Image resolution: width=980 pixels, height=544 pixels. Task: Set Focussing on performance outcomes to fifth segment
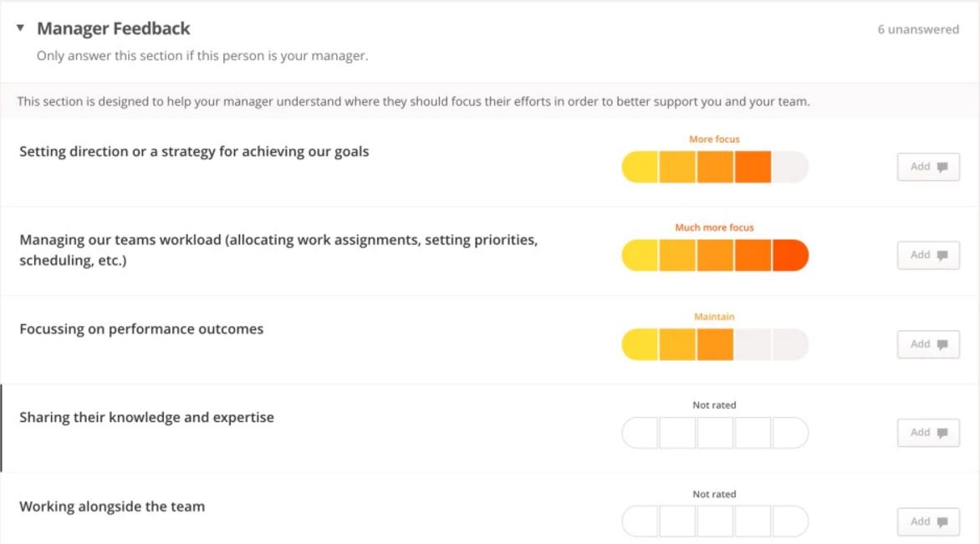pyautogui.click(x=790, y=344)
